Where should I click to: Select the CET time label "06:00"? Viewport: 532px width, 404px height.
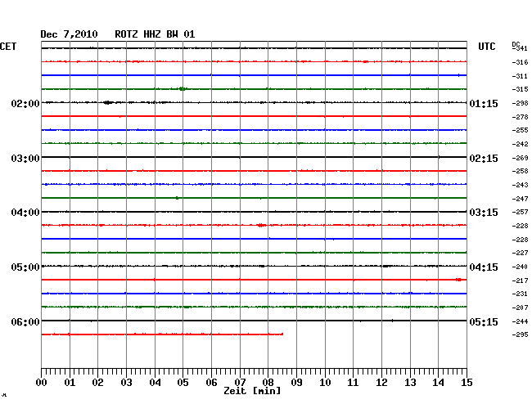[25, 321]
